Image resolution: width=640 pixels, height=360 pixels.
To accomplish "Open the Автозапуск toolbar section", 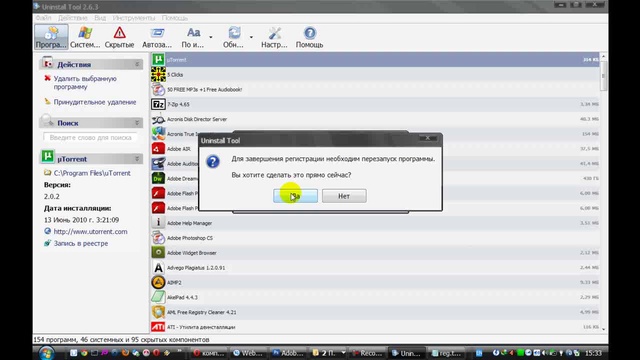I will click(x=157, y=37).
